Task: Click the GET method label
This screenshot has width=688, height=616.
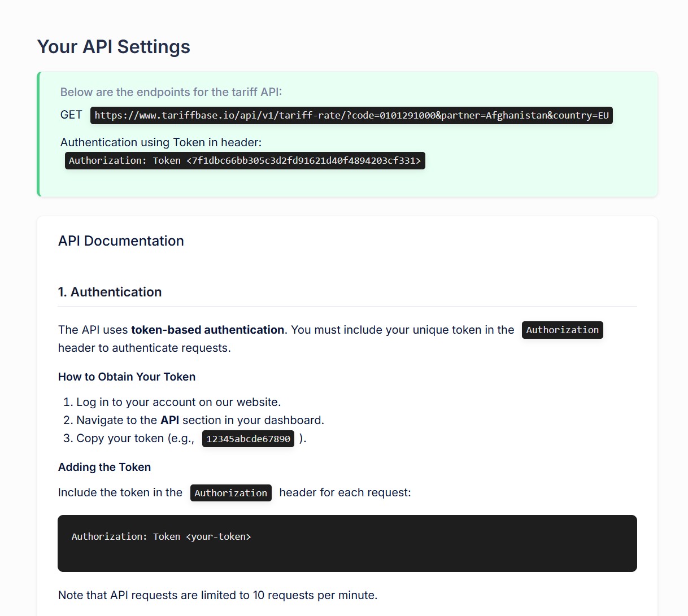Action: [x=71, y=115]
